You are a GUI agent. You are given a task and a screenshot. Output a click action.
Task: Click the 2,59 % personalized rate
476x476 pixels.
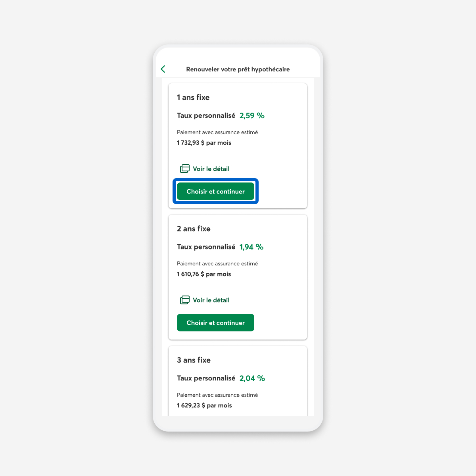(x=252, y=115)
